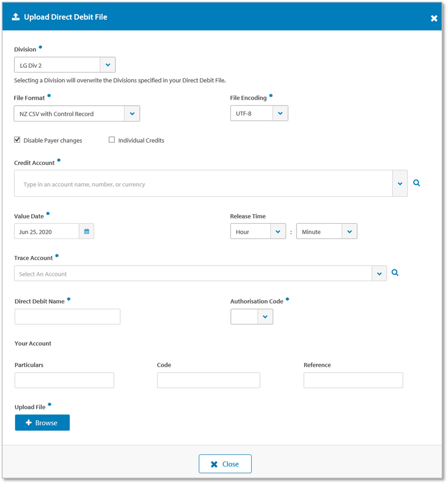Toggle the Disable Payer changes checkbox
Viewport: 448px width, 484px height.
pyautogui.click(x=17, y=140)
